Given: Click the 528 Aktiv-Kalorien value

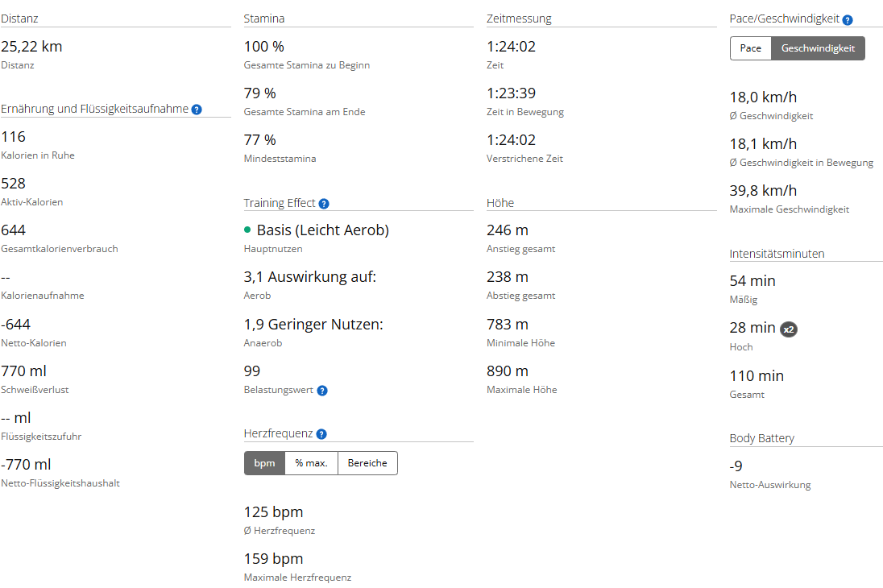Looking at the screenshot, I should click(x=14, y=183).
